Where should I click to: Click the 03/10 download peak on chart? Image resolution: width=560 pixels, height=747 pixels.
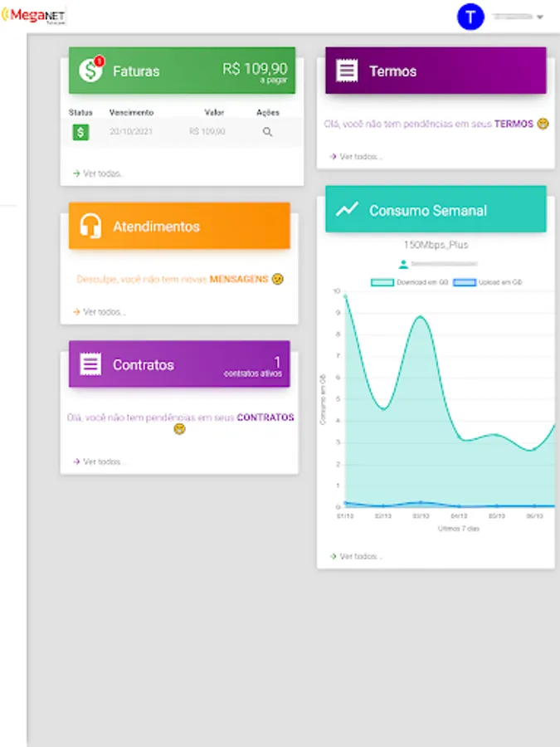[x=421, y=316]
